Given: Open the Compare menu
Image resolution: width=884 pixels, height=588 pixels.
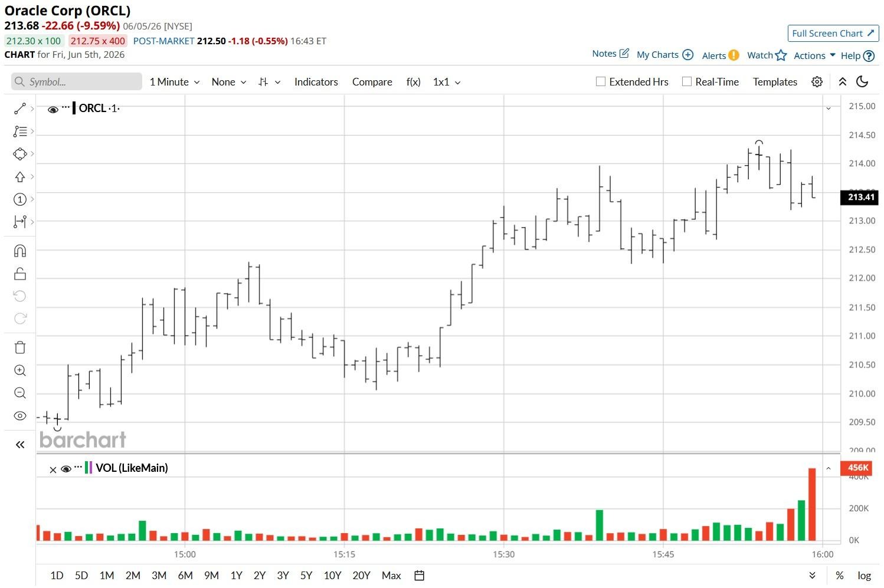Looking at the screenshot, I should [x=372, y=82].
